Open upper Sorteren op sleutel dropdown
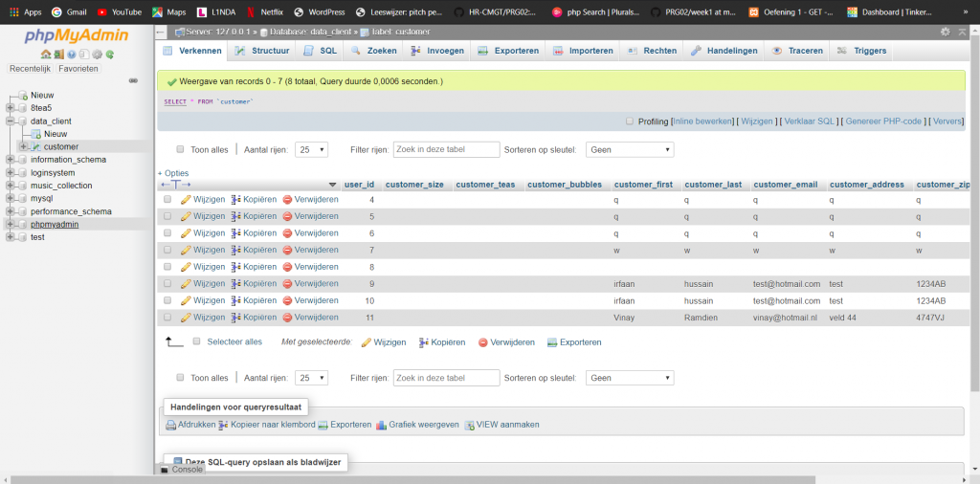This screenshot has height=484, width=980. coord(630,150)
